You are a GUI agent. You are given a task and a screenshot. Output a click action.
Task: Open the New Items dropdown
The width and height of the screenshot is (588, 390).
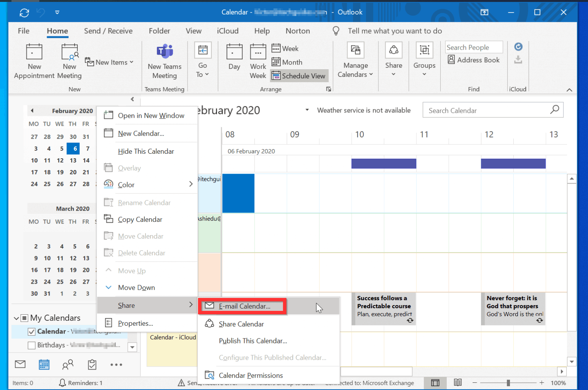coord(109,62)
